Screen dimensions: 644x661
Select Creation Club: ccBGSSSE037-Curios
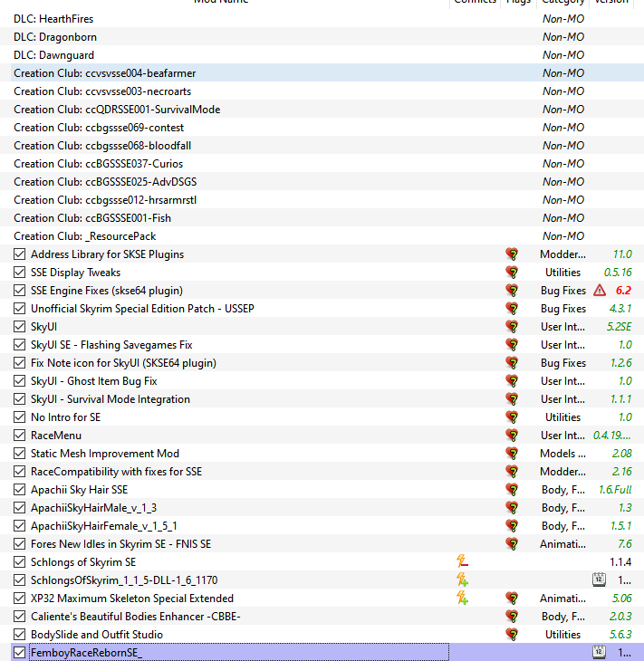(322, 164)
